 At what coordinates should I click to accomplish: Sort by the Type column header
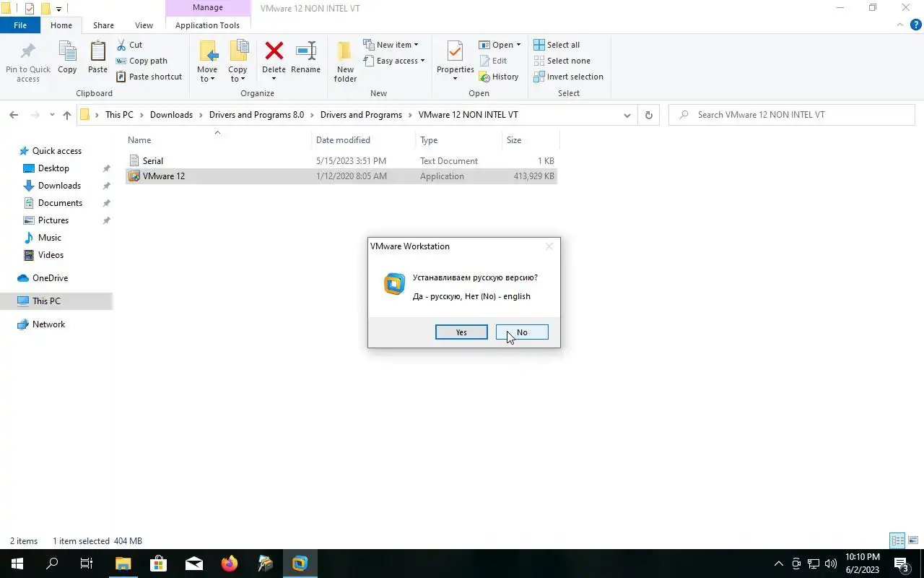[x=458, y=140]
